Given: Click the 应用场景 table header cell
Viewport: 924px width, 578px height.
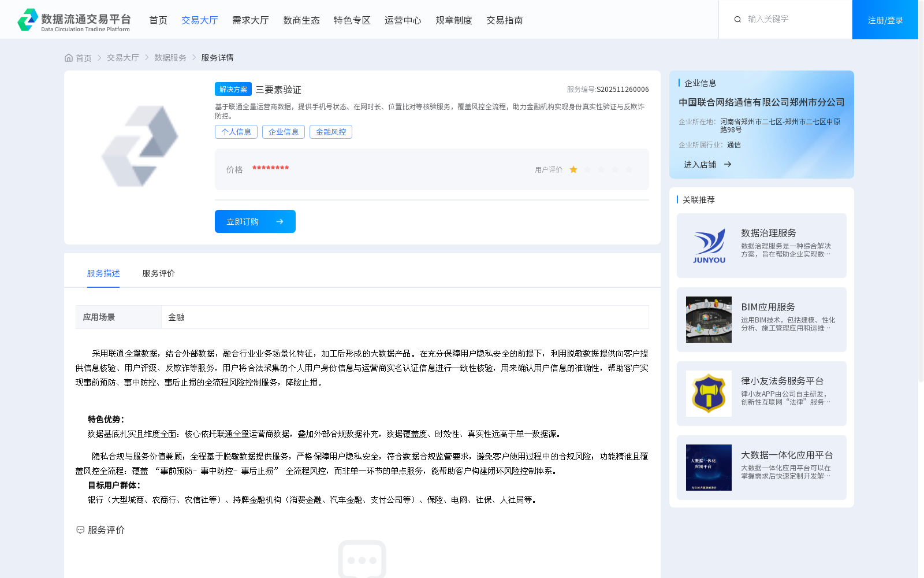Looking at the screenshot, I should click(118, 317).
